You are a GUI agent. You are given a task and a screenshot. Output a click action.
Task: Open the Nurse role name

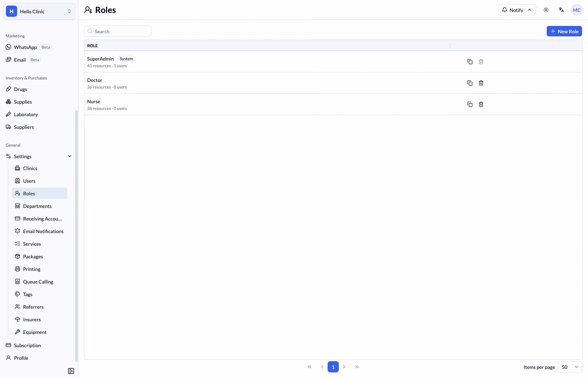(93, 101)
